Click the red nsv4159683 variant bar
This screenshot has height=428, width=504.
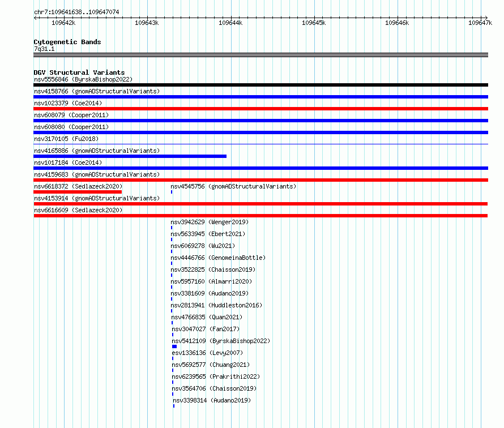[260, 180]
